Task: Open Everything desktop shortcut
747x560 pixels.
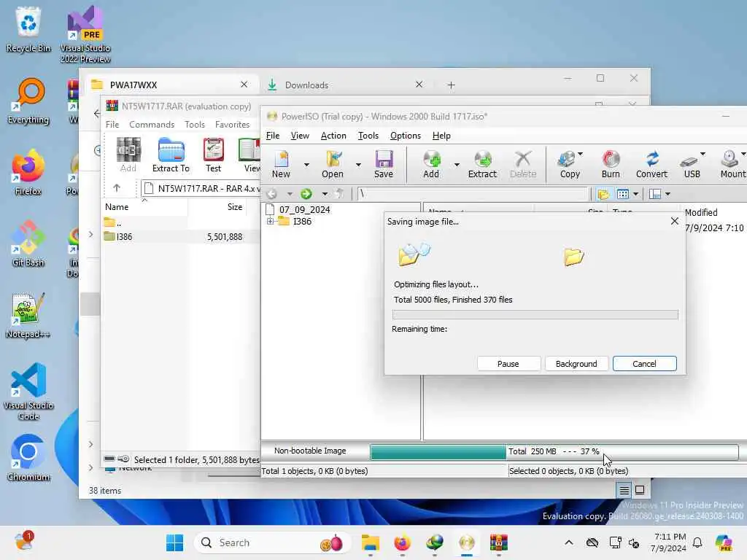Action: (x=28, y=101)
